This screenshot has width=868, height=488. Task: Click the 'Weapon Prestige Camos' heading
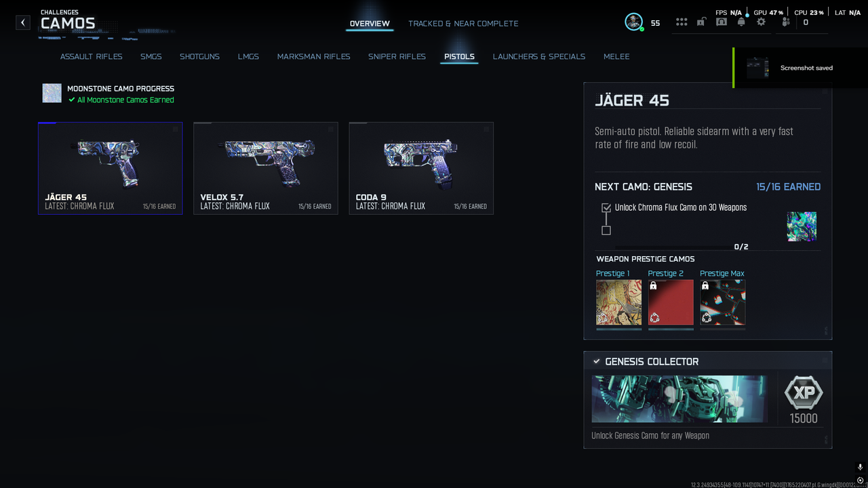click(x=646, y=259)
